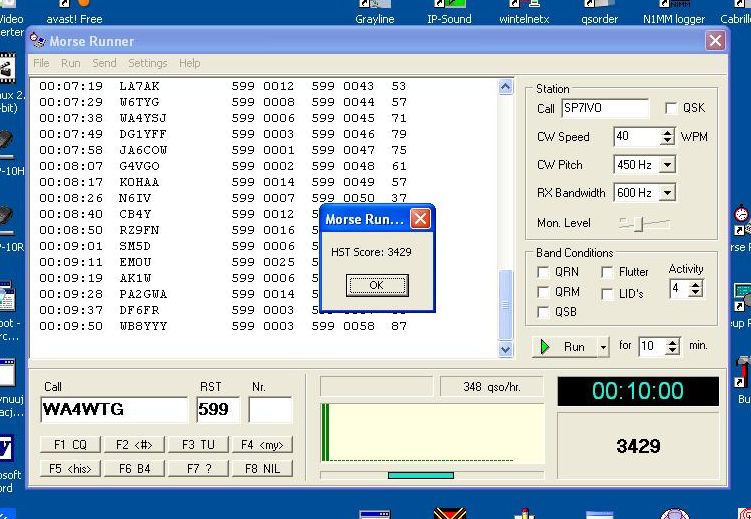Open the Grayline desktop shortcut
The height and width of the screenshot is (519, 751).
tap(375, 12)
